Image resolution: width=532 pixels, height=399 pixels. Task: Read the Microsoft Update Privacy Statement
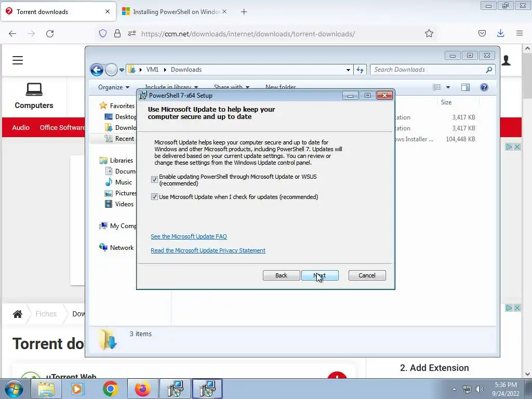(x=208, y=250)
